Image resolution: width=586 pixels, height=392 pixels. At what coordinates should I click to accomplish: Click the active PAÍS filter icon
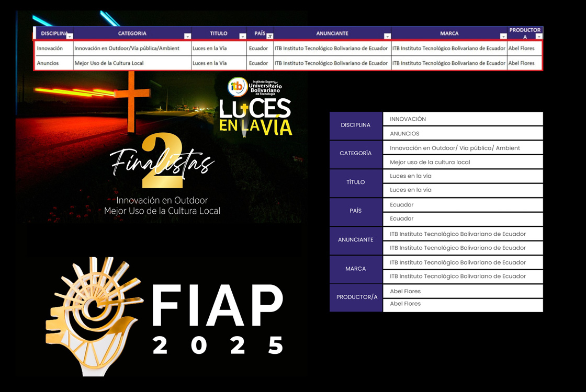coord(270,37)
